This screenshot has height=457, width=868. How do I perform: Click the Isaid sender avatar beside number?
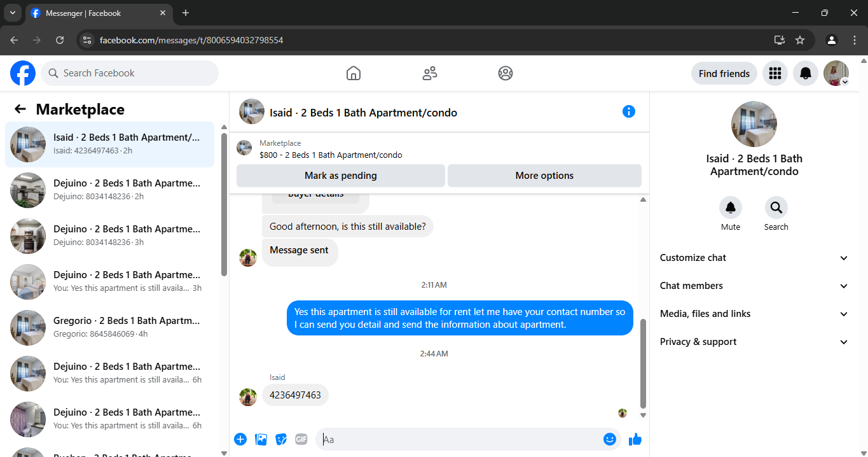click(248, 397)
